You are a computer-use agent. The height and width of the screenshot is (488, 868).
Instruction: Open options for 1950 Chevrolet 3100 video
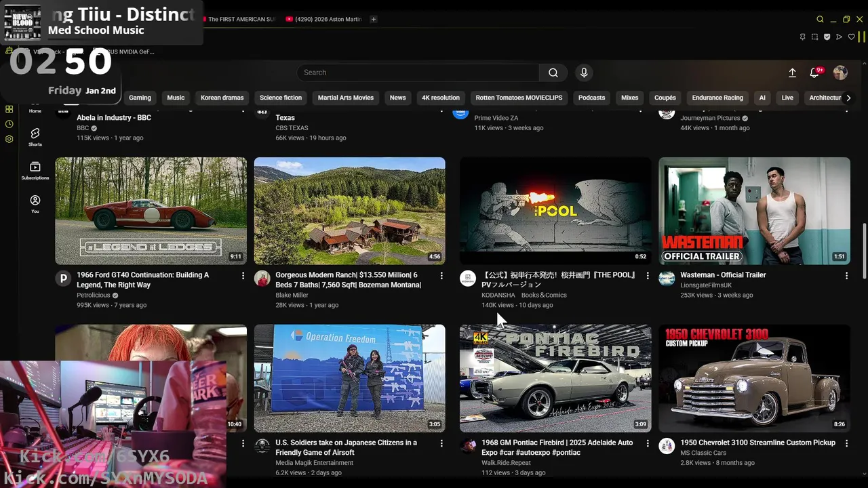click(x=846, y=443)
